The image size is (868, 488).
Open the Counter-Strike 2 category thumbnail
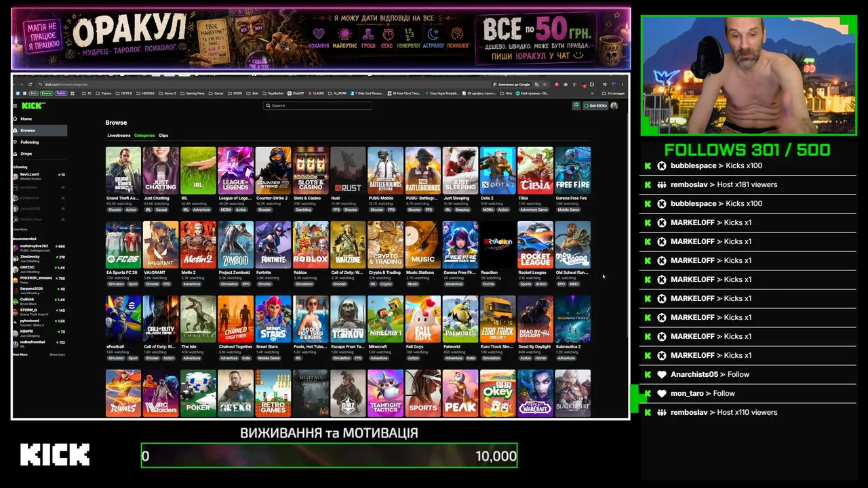(x=273, y=170)
